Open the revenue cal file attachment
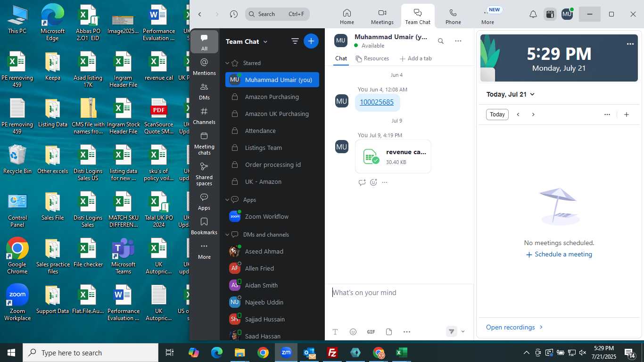The width and height of the screenshot is (644, 362). pyautogui.click(x=393, y=156)
